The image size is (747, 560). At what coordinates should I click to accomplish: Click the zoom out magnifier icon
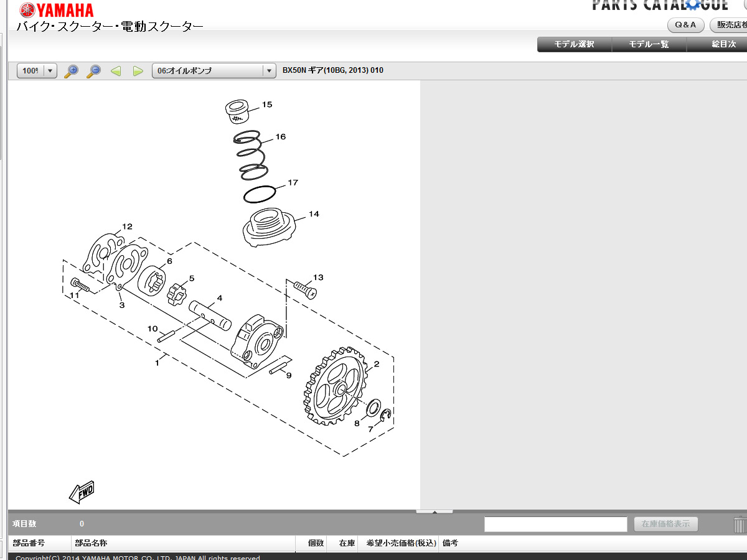93,71
